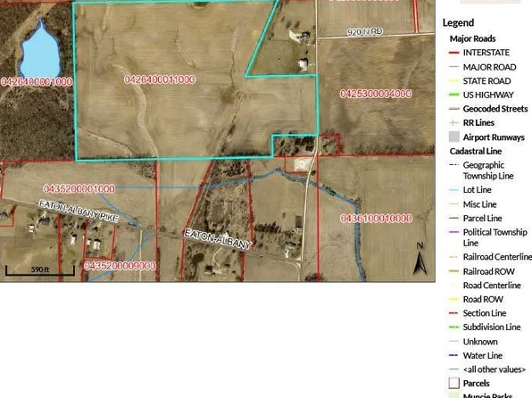This screenshot has width=532, height=398.
Task: Click the Subdivision Line legend entry
Action: pos(485,328)
